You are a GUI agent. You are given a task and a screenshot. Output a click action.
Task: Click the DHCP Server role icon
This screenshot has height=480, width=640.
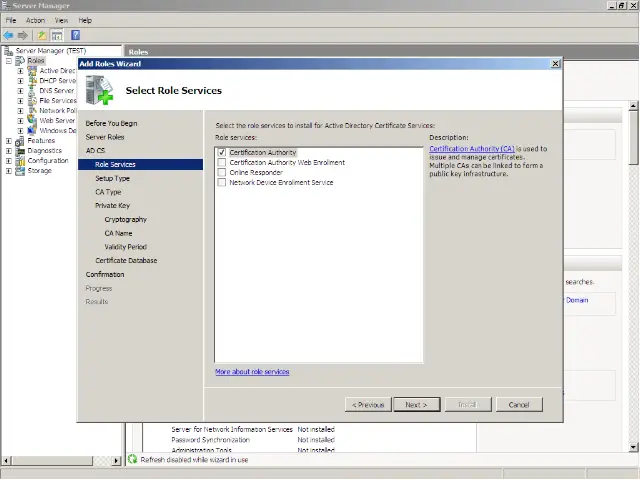coord(32,80)
